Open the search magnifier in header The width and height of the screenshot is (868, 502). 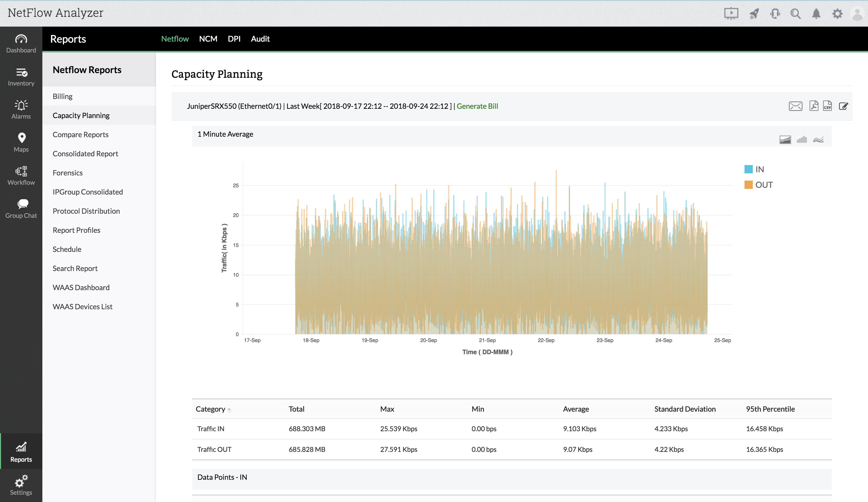click(x=795, y=14)
